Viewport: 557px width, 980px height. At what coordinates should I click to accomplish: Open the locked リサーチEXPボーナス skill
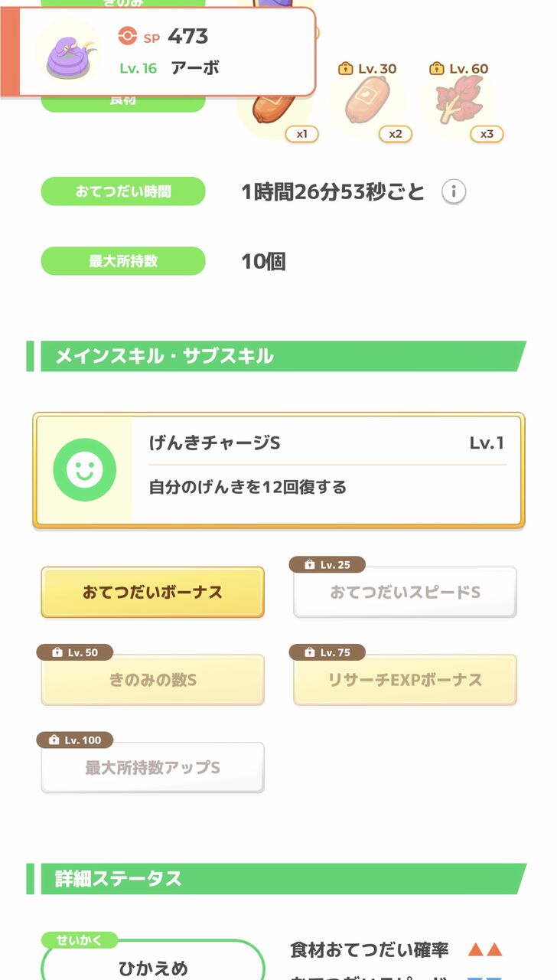(x=405, y=680)
